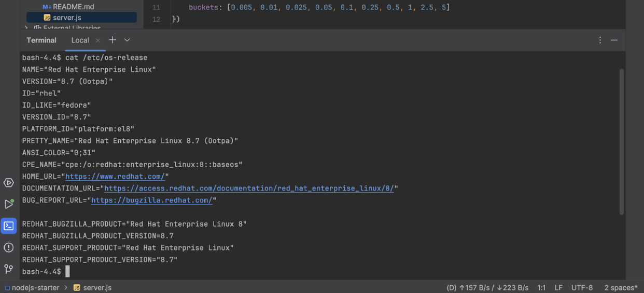The height and width of the screenshot is (293, 644).
Task: Open the Services tool window icon
Action: click(x=9, y=183)
